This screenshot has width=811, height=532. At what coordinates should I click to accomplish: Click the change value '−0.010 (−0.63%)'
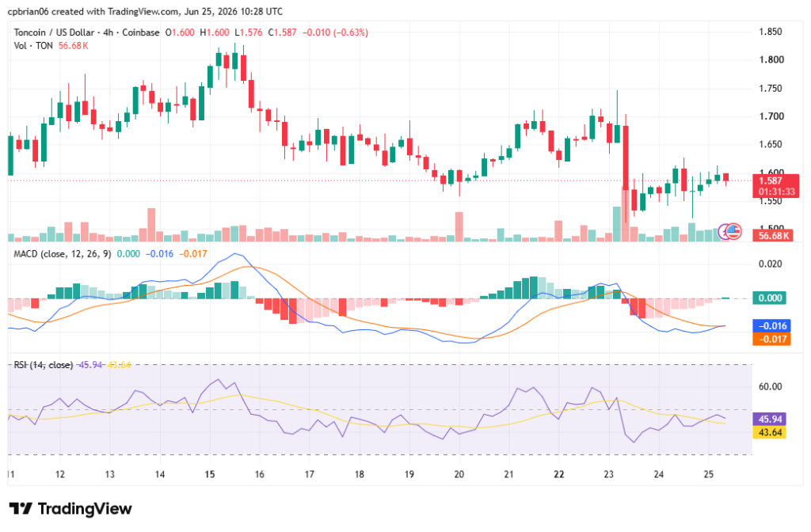pyautogui.click(x=335, y=32)
